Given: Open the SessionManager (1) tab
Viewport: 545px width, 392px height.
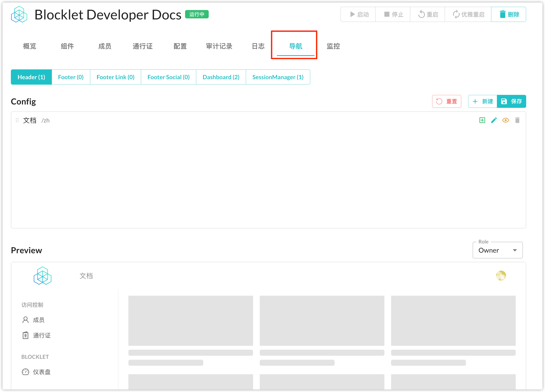Looking at the screenshot, I should (278, 77).
